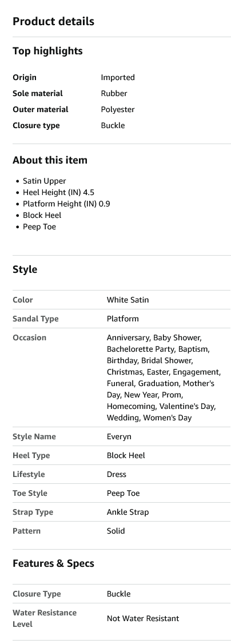Select the Sandal Type value Platform
231x644 pixels.
(x=123, y=319)
